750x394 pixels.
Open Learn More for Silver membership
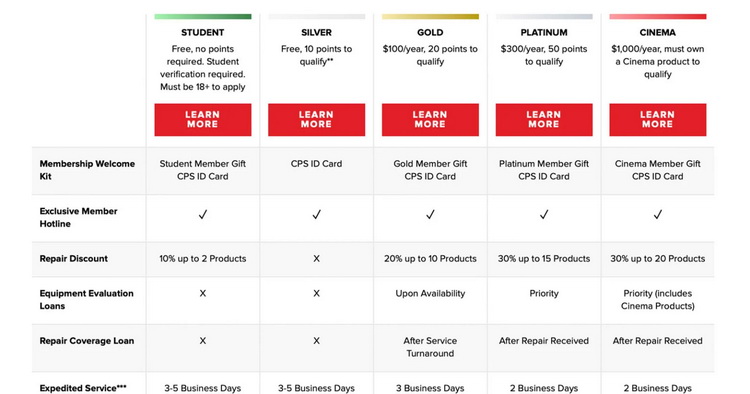tap(316, 120)
